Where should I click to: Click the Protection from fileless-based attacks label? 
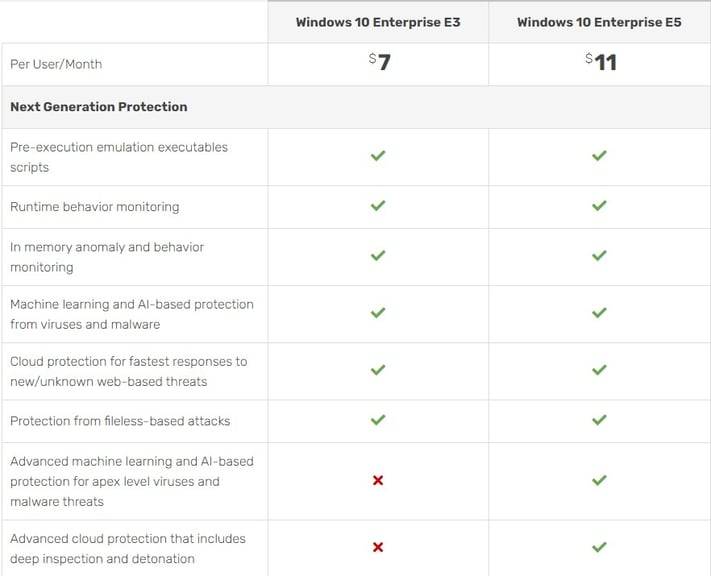pos(120,421)
